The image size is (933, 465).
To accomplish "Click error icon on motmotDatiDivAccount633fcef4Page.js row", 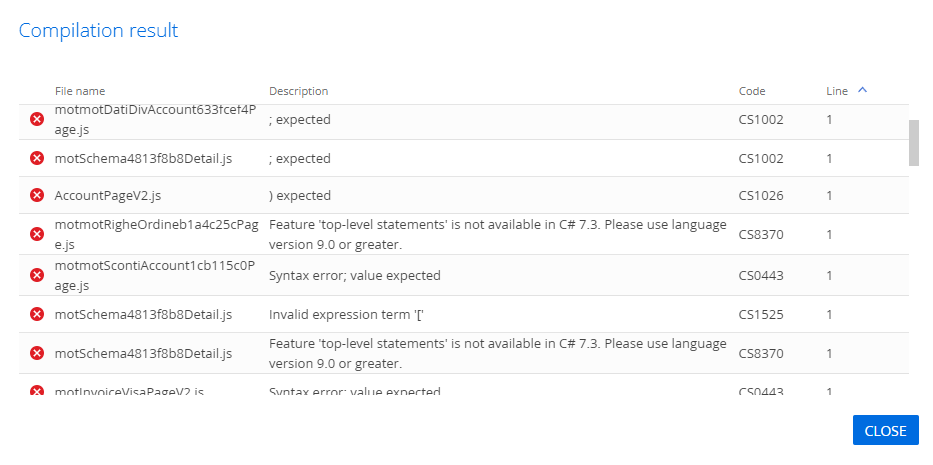I will click(37, 119).
